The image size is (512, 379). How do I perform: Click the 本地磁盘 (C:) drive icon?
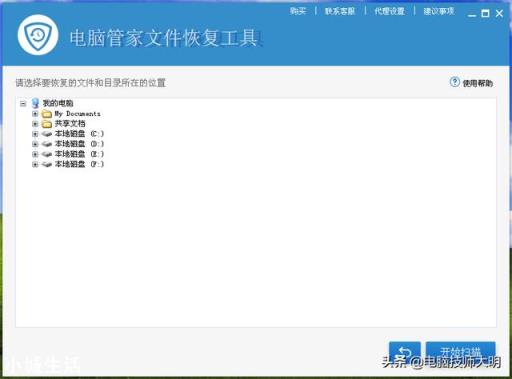pos(47,134)
